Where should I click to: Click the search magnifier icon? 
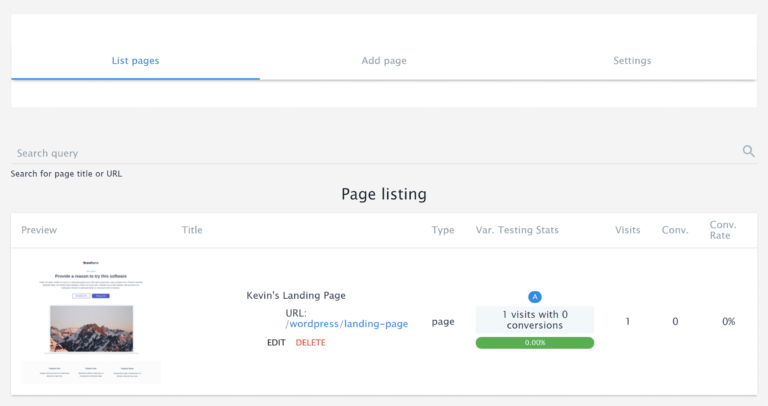(748, 151)
